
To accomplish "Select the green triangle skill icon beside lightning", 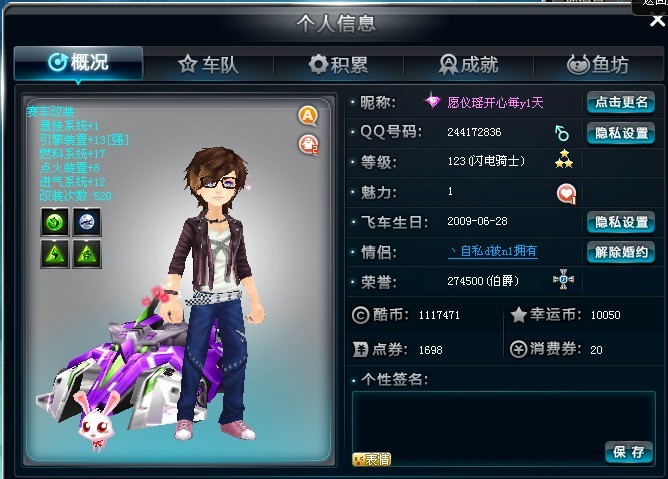I will 87,254.
